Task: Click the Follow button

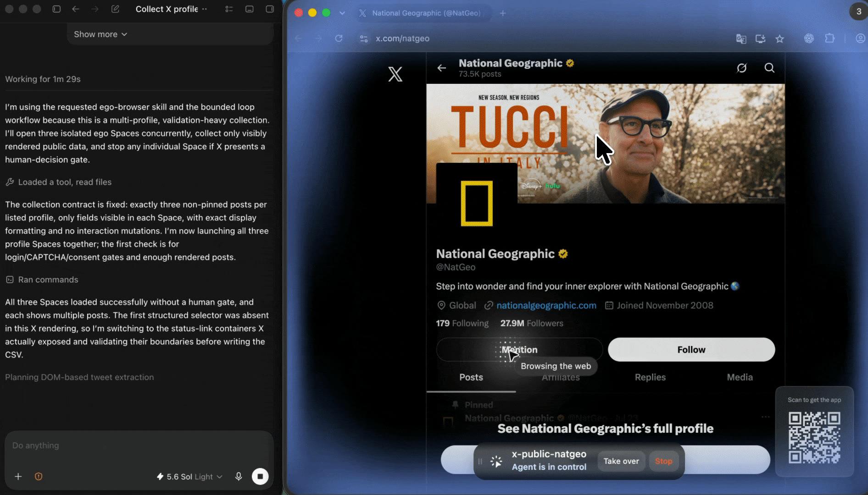Action: [x=691, y=350]
